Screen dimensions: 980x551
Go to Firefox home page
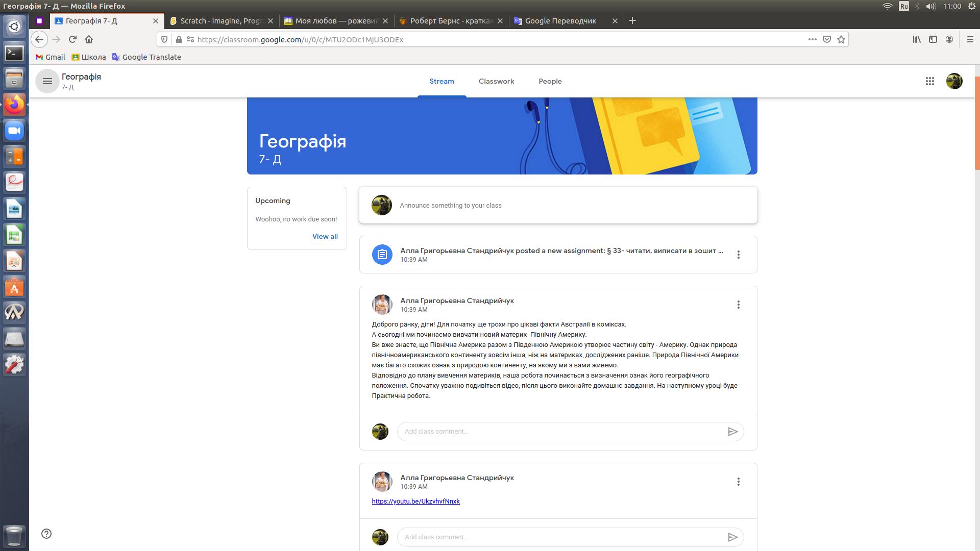pos(89,39)
